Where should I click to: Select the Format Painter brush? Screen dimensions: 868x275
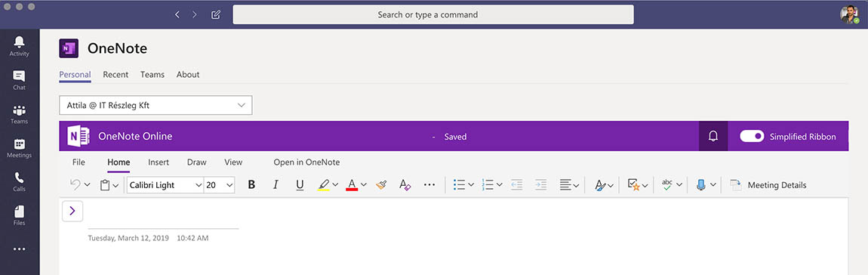[x=381, y=184]
